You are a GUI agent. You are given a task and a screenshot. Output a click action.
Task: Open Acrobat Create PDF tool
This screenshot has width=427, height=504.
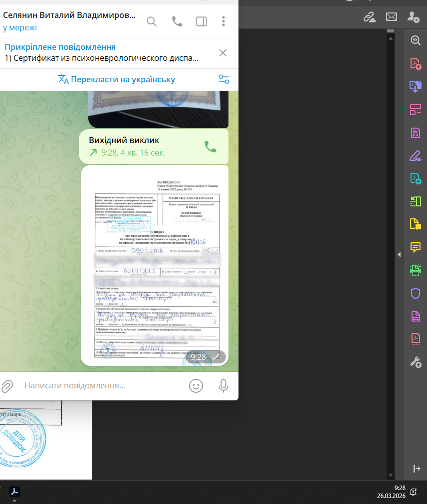coord(416,64)
